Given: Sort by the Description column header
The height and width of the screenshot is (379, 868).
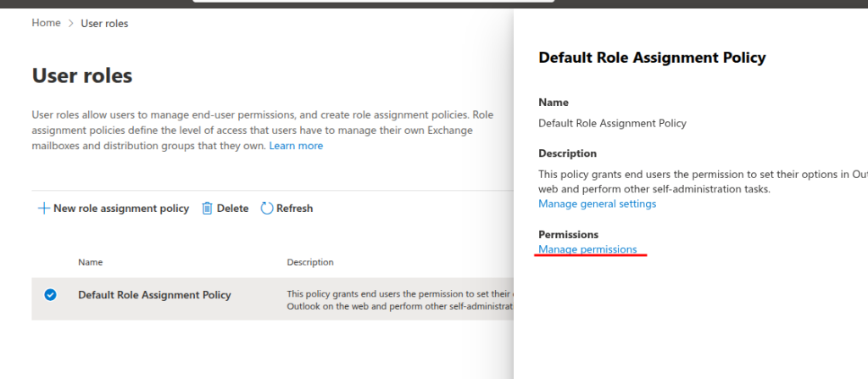Looking at the screenshot, I should coord(310,262).
